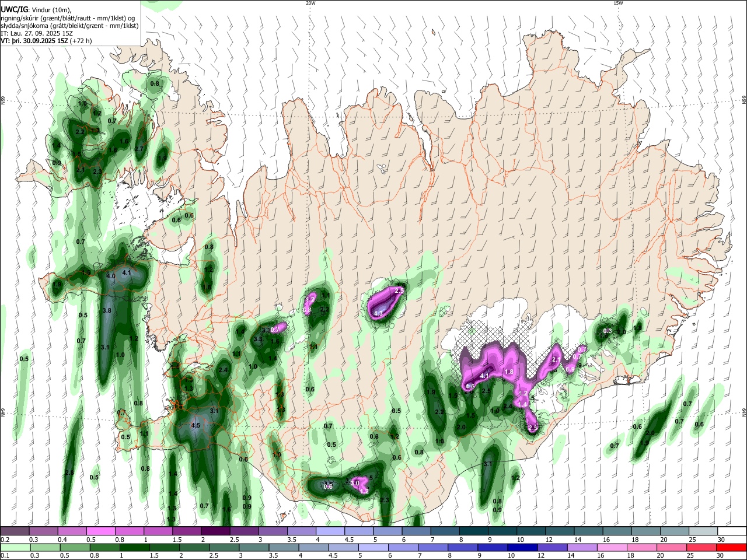The height and width of the screenshot is (560, 747).
Task: Click the 'slydda/snjókoma' legend description line
Action: click(x=69, y=26)
